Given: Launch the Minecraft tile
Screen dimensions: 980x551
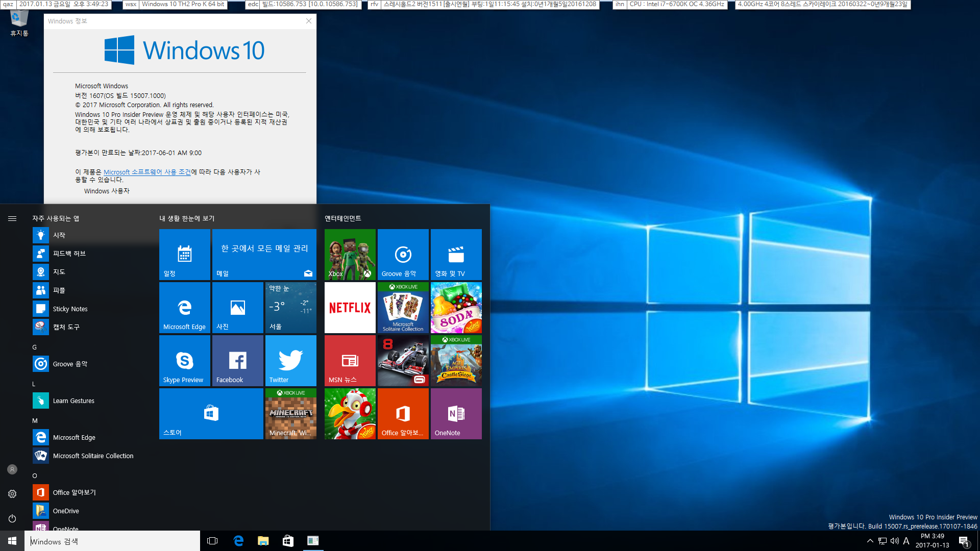Looking at the screenshot, I should click(x=291, y=414).
